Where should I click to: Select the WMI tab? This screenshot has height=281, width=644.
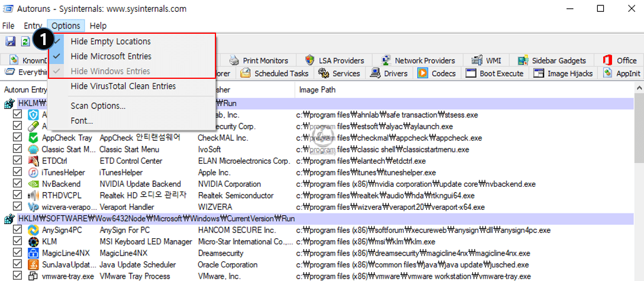(488, 60)
